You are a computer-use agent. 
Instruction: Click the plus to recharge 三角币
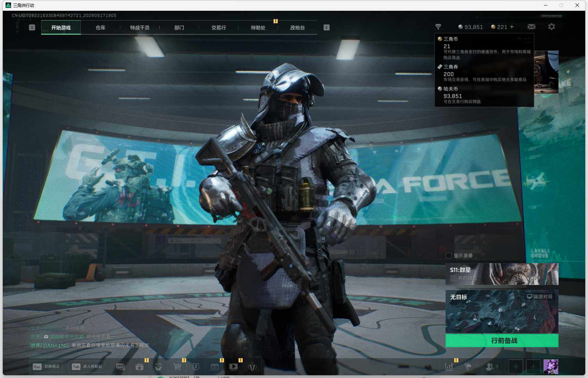(x=512, y=27)
